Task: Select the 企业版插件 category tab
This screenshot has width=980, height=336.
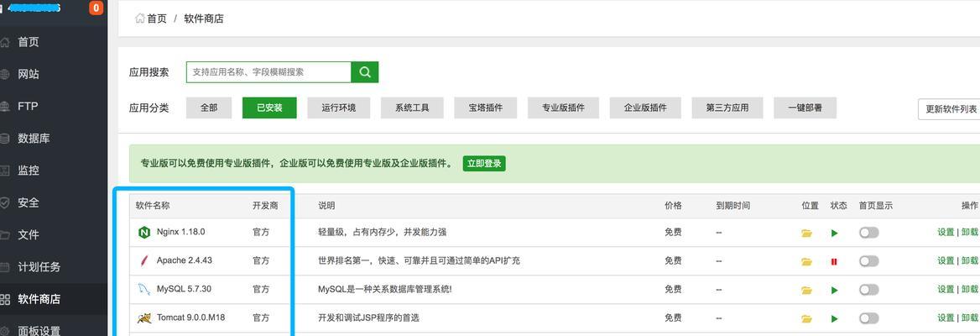Action: [645, 108]
